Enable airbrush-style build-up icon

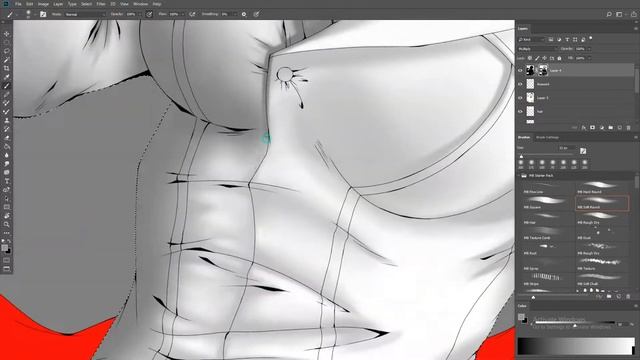pos(192,14)
